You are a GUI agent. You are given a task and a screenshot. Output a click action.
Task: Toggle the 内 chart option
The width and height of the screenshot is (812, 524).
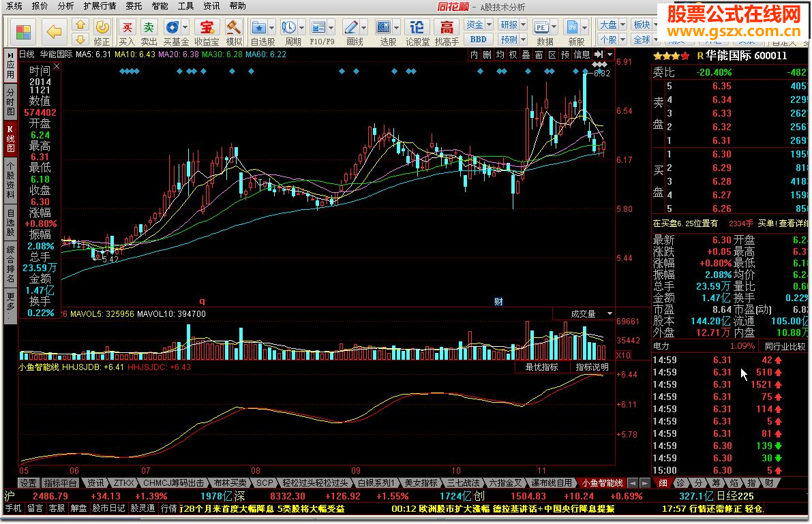coord(474,55)
